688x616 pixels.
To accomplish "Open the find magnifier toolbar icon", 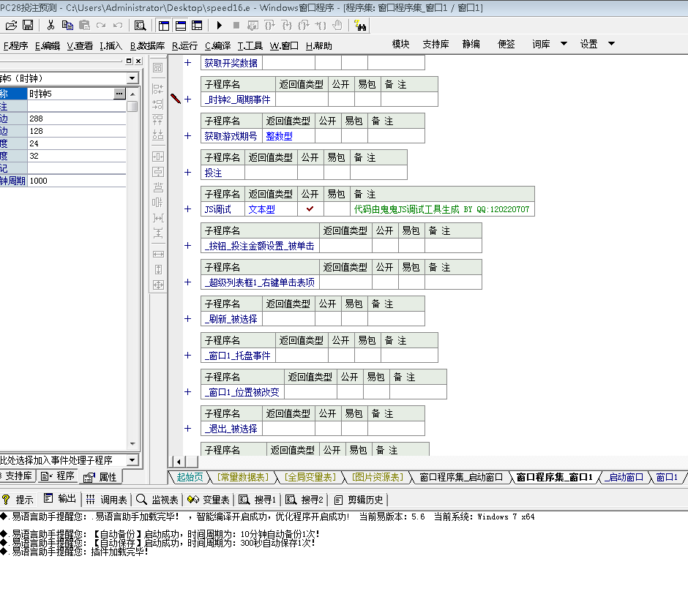I will click(139, 25).
